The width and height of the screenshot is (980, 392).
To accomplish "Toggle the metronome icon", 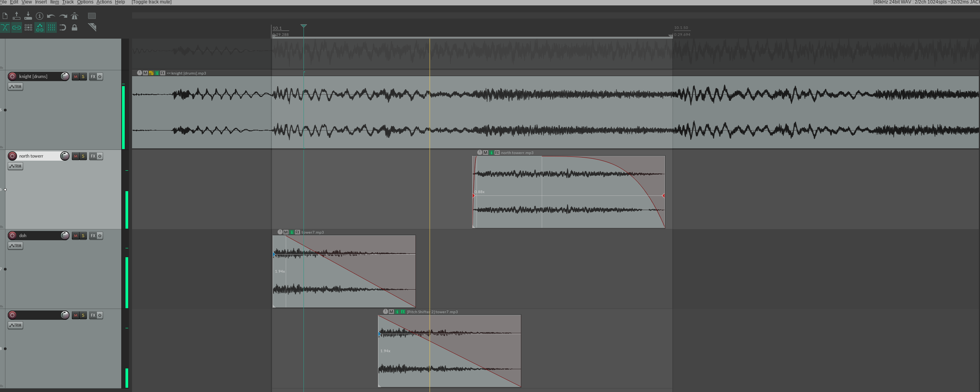I will [x=75, y=16].
